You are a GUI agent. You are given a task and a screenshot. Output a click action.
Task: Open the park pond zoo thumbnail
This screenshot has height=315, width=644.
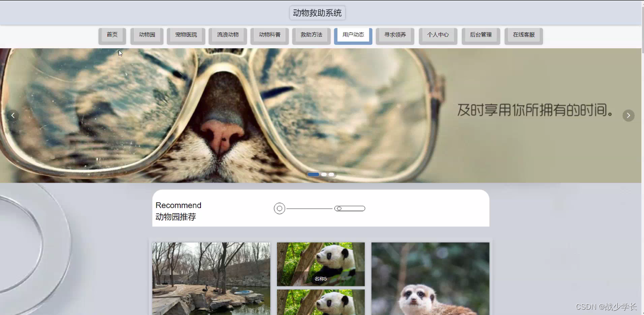[211, 278]
